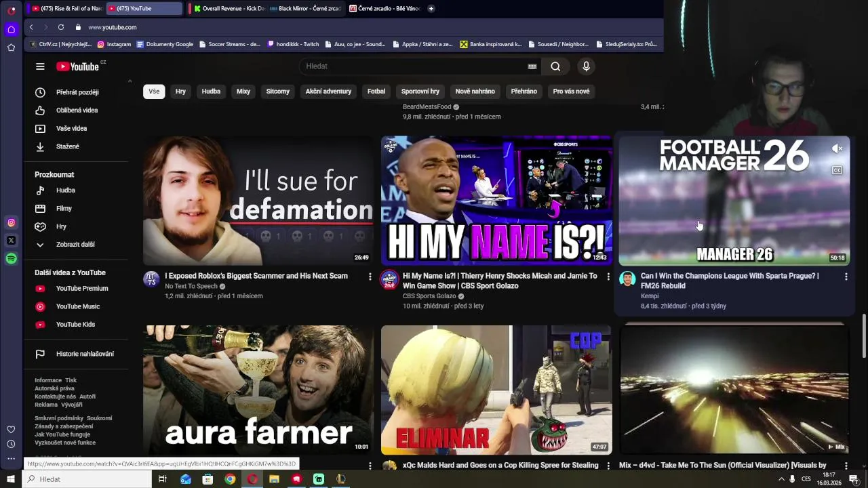Viewport: 868px width, 488px height.
Task: Open Instagram from the Opera sidebar
Action: (11, 222)
